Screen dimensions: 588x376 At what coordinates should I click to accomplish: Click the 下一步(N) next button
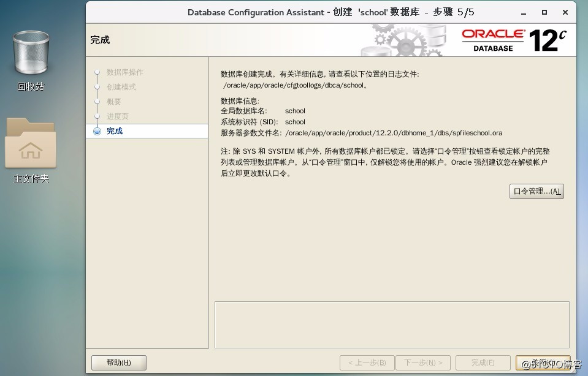[423, 363]
